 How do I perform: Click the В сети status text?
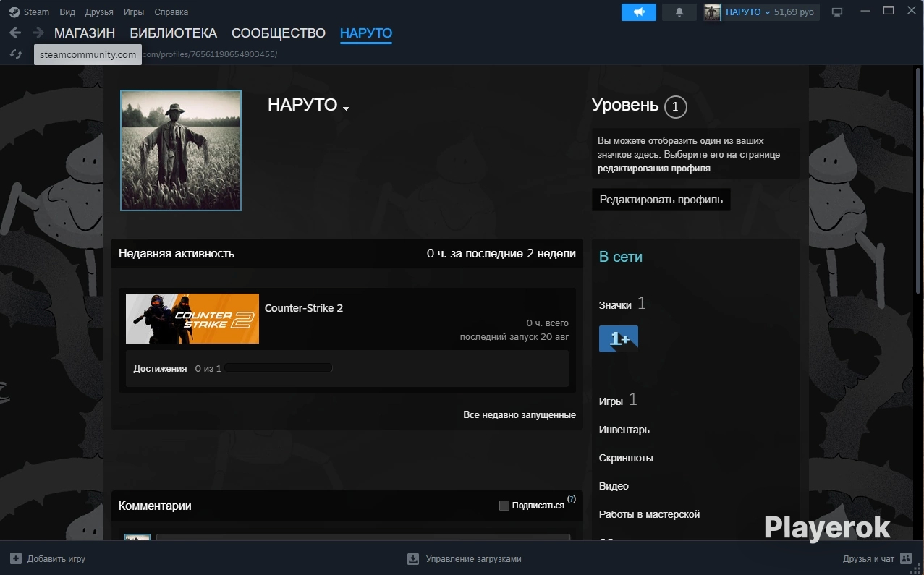point(621,257)
